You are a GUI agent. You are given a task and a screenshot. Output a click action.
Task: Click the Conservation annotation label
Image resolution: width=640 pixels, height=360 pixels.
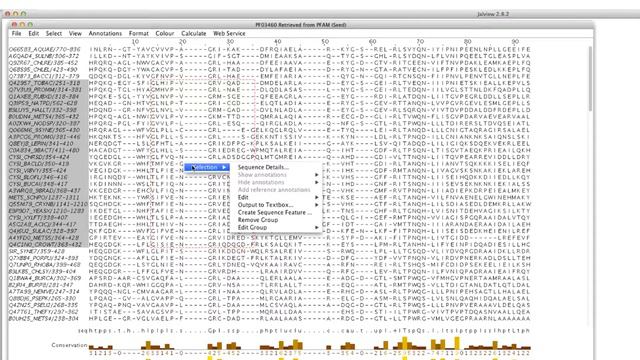coord(69,345)
